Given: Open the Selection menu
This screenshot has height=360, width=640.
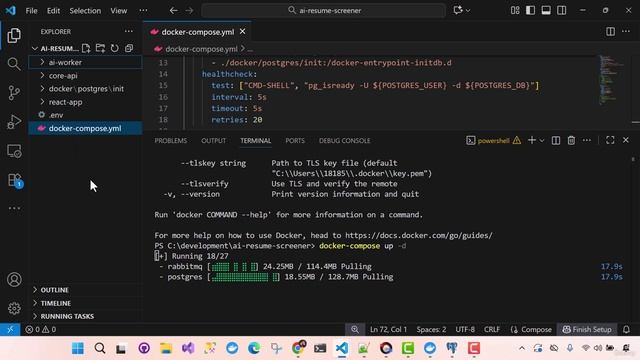Looking at the screenshot, I should (x=85, y=11).
